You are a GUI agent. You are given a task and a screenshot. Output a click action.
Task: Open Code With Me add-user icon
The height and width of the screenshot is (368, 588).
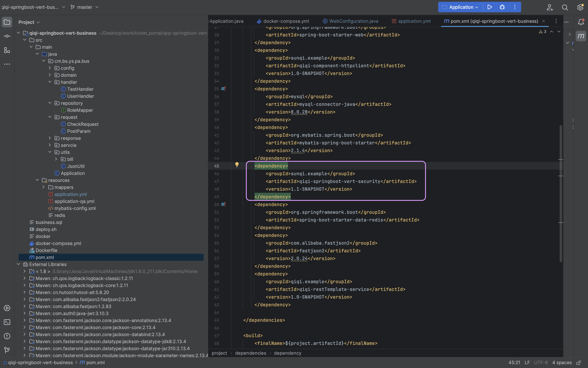(550, 7)
